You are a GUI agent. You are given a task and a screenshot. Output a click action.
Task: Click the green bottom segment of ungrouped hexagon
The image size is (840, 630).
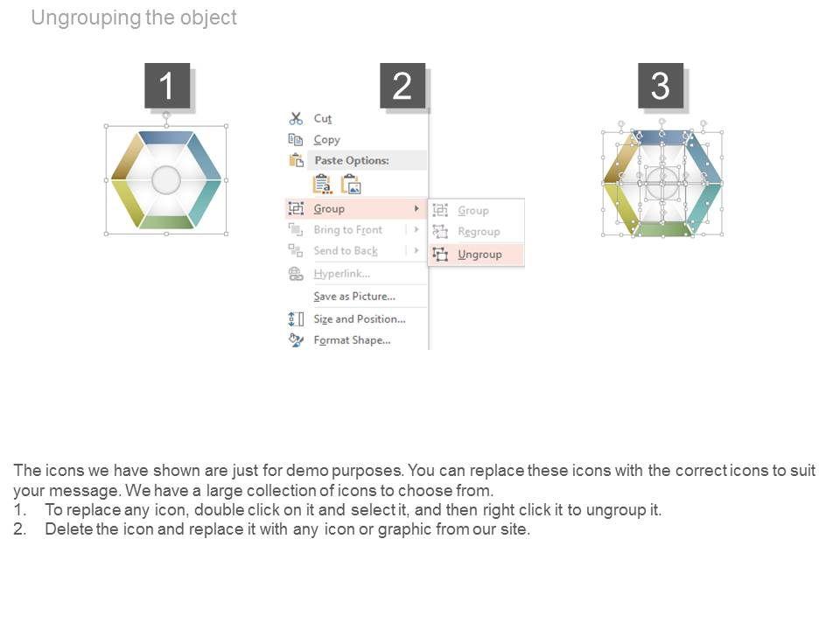click(x=662, y=229)
